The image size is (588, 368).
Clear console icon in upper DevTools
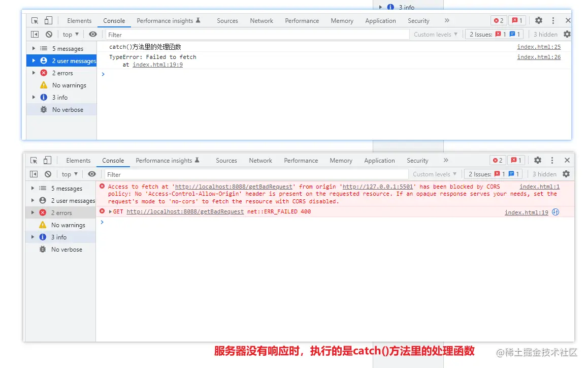tap(49, 35)
